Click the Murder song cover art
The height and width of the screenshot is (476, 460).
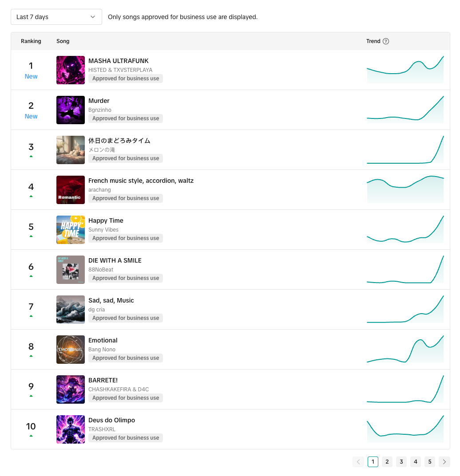click(x=71, y=110)
